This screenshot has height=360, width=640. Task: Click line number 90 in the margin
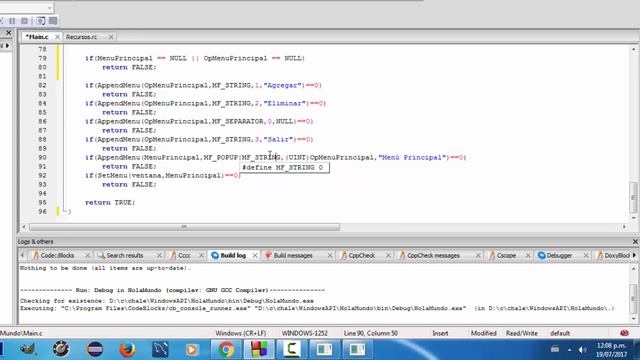tap(42, 158)
